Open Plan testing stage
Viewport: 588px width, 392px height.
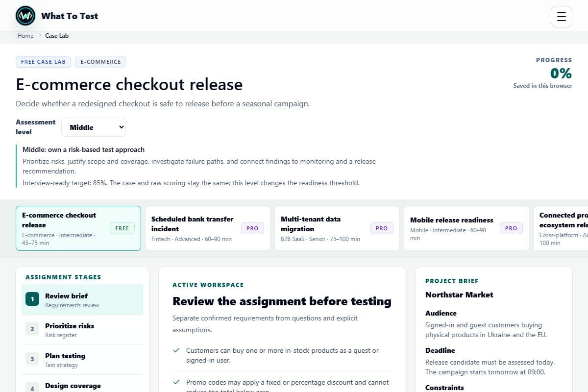82,360
